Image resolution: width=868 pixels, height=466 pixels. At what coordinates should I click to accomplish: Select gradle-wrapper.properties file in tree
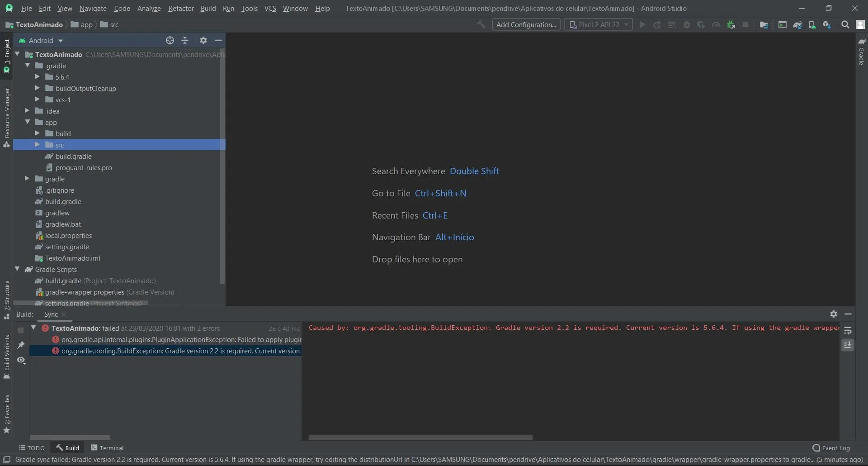tap(85, 292)
